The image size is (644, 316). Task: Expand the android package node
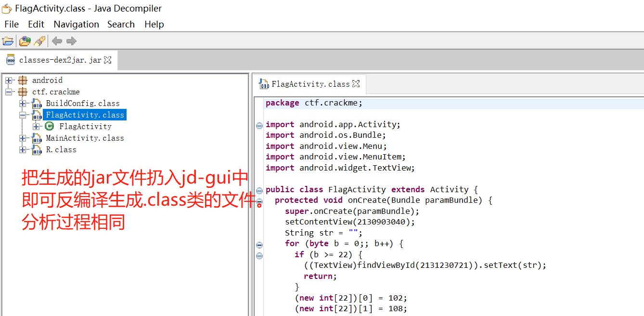click(x=9, y=80)
